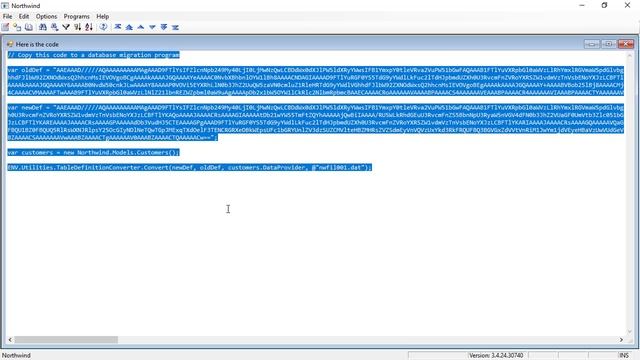Image resolution: width=640 pixels, height=360 pixels.
Task: Click the page up double arrow icon
Action: 129,27
